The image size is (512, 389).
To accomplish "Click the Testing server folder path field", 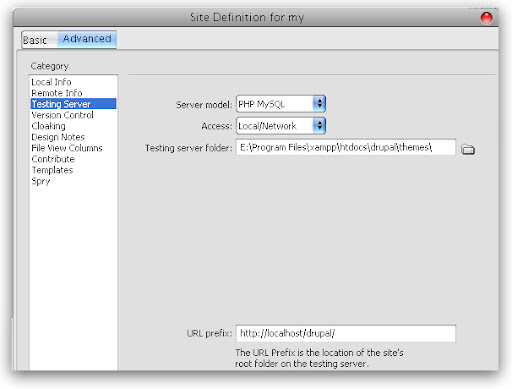I will (346, 147).
